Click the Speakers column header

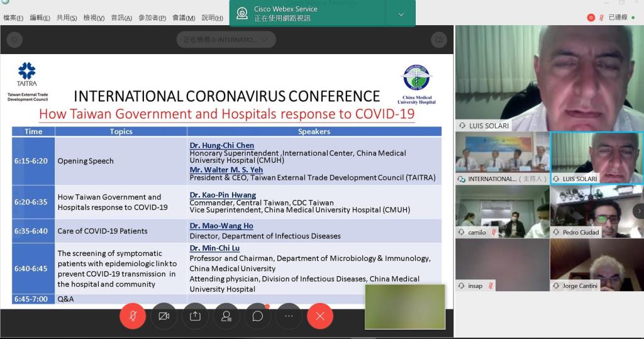pyautogui.click(x=314, y=131)
